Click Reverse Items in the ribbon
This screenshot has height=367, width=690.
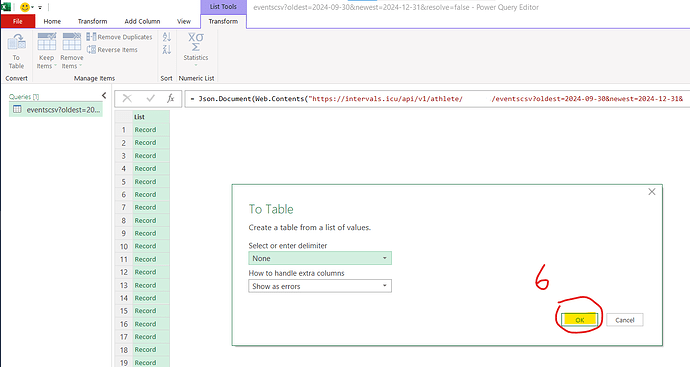point(112,50)
